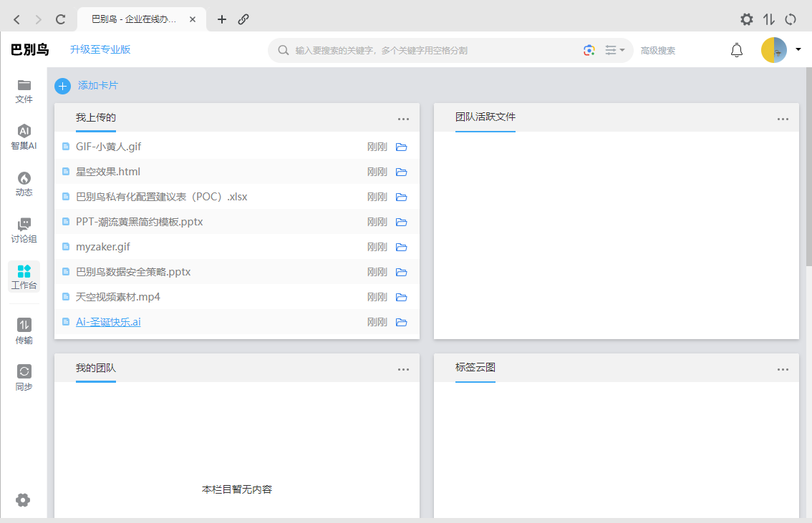Open file 巴别鸟私有化配置建议表（POC）.xlsx

coord(162,197)
